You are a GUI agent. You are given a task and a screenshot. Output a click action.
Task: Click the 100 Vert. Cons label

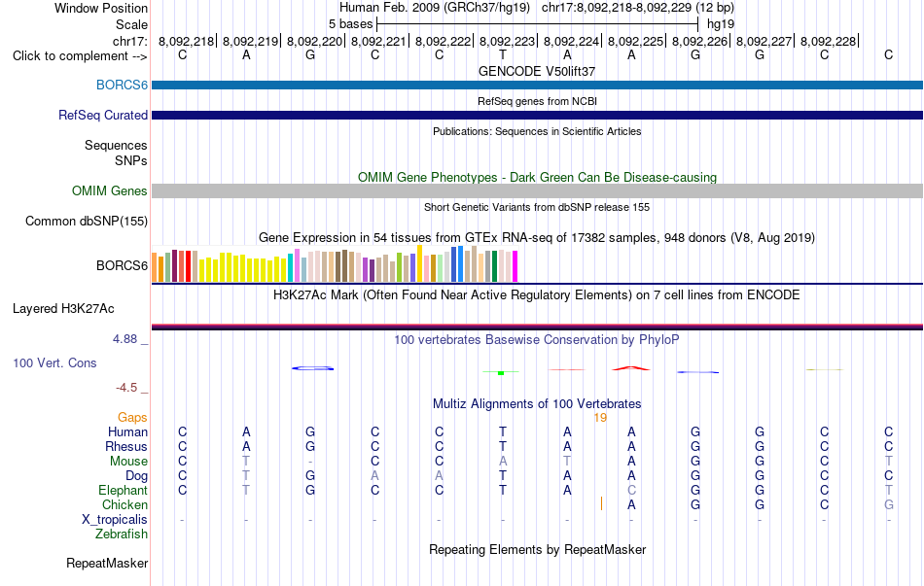[x=54, y=362]
